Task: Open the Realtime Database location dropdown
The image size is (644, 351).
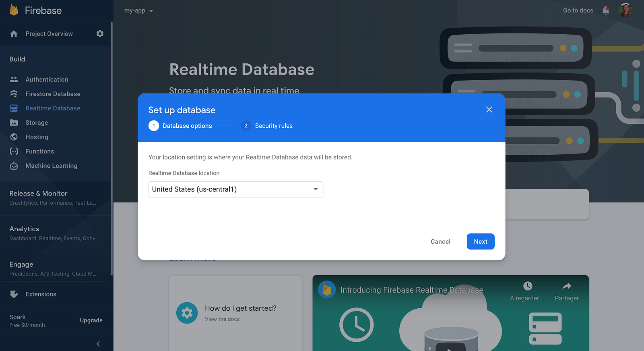Action: (x=236, y=189)
